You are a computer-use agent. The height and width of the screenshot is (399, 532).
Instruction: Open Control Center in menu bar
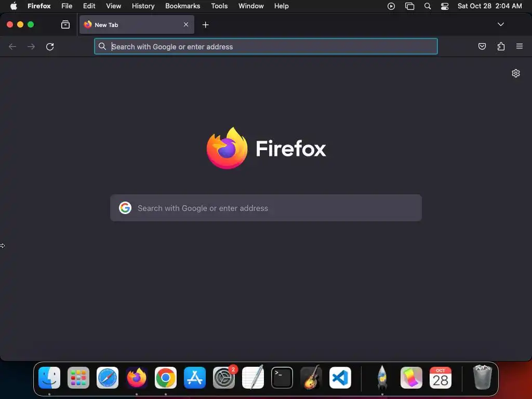[x=445, y=6]
